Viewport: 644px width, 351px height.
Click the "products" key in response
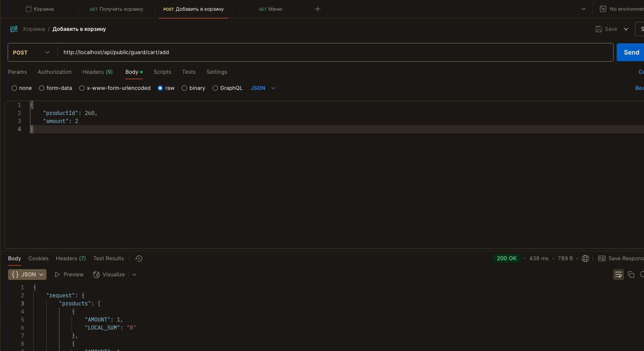(75, 304)
